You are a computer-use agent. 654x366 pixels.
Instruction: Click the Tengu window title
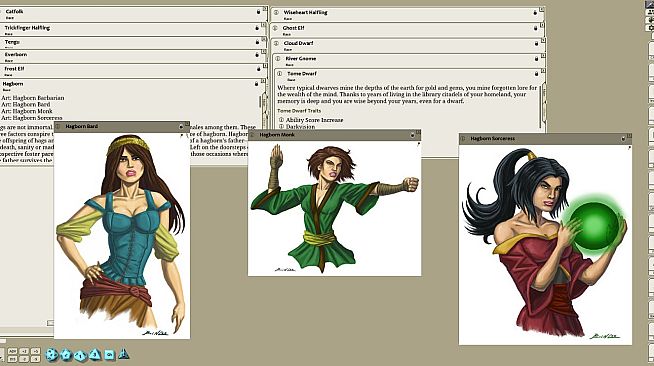(x=12, y=42)
